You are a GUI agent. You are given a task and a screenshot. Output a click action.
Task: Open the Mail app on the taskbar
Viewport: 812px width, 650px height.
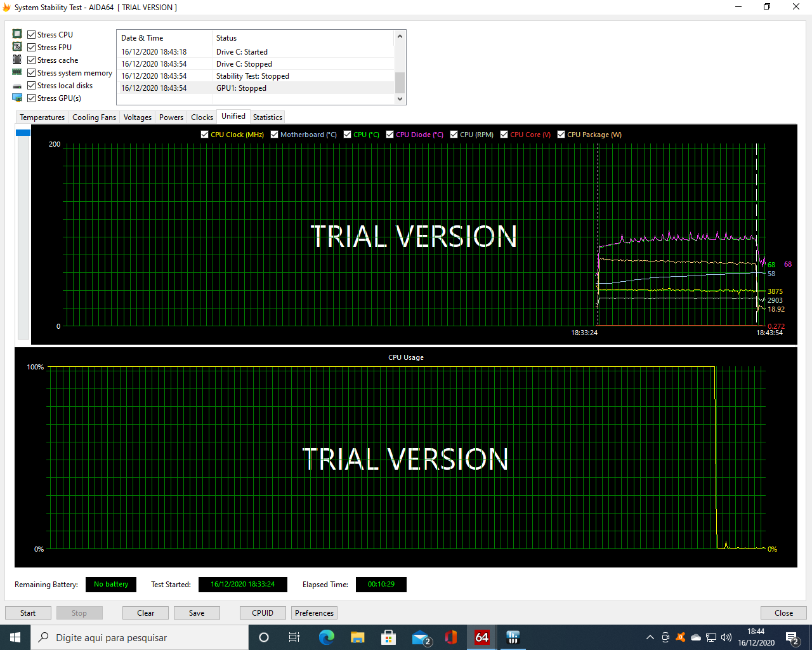pyautogui.click(x=421, y=637)
